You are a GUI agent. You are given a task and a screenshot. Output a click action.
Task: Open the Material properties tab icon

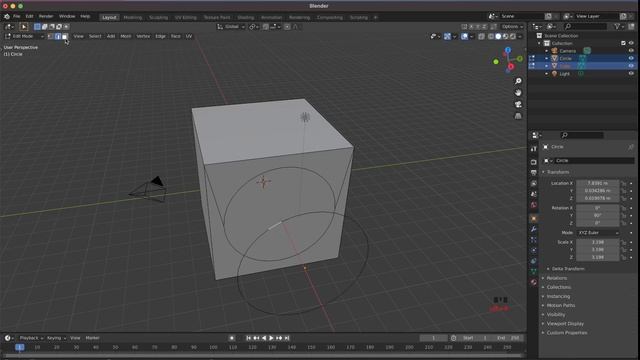tap(533, 282)
